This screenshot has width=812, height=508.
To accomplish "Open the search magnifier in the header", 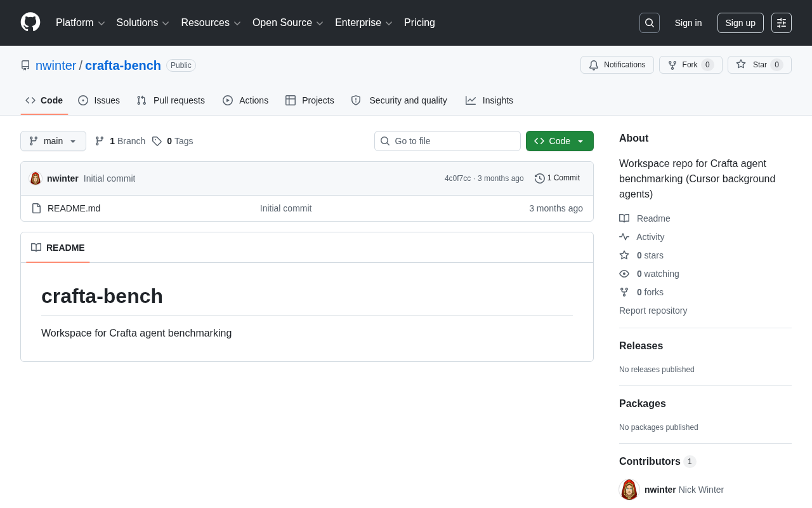I will [650, 23].
